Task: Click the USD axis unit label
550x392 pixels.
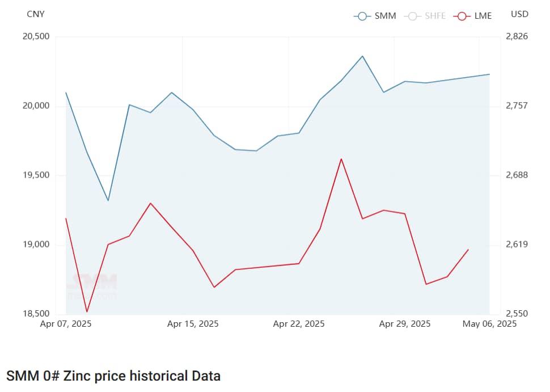Action: pos(519,14)
